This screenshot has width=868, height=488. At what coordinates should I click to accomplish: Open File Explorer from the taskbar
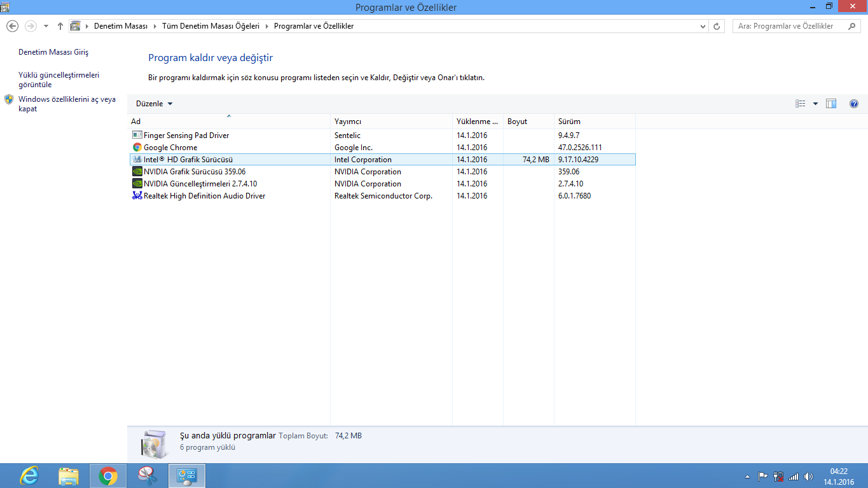68,475
